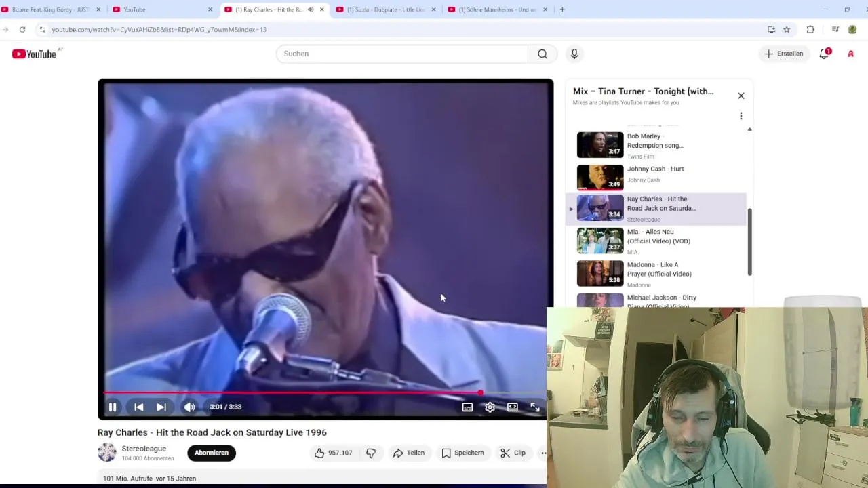
Task: Select the Ray Charles playlist entry
Action: pyautogui.click(x=656, y=209)
